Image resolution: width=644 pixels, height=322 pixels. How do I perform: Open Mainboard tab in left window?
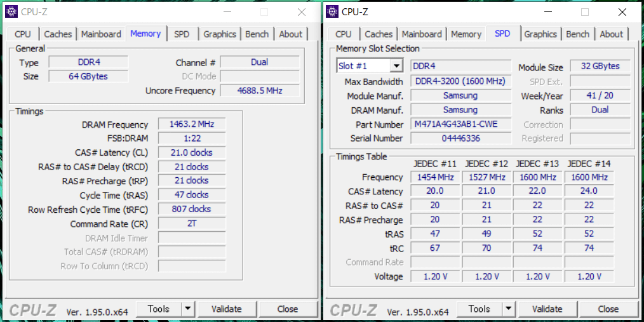pyautogui.click(x=101, y=34)
